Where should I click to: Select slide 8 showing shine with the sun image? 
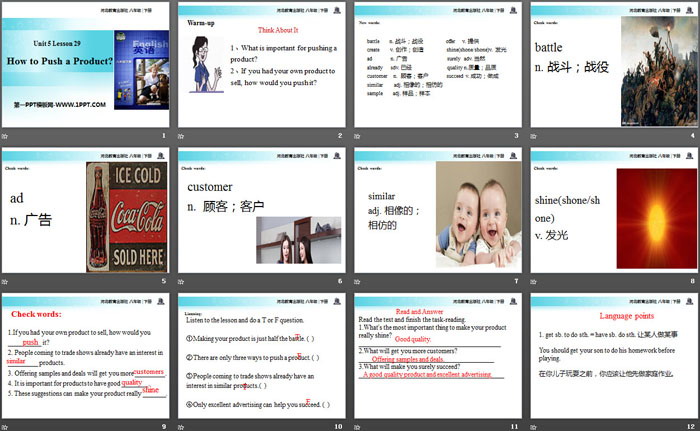pyautogui.click(x=614, y=210)
